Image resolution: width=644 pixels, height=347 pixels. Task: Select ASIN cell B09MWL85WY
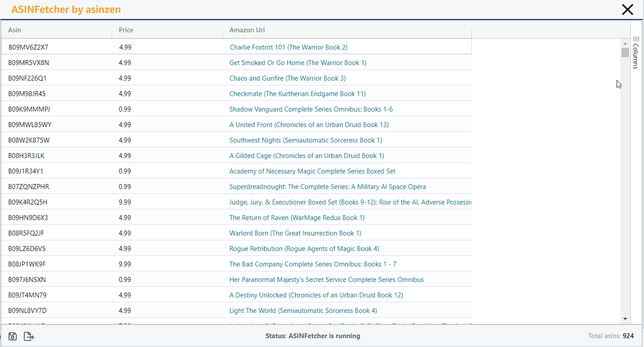tap(30, 125)
